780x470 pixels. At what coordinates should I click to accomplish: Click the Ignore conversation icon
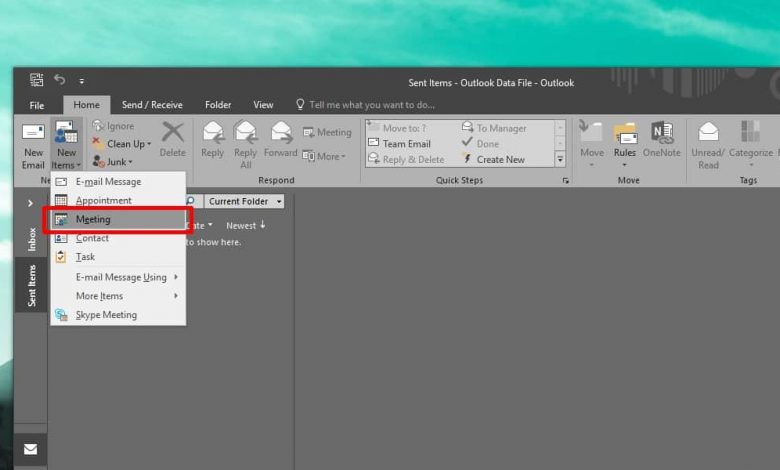pos(98,126)
